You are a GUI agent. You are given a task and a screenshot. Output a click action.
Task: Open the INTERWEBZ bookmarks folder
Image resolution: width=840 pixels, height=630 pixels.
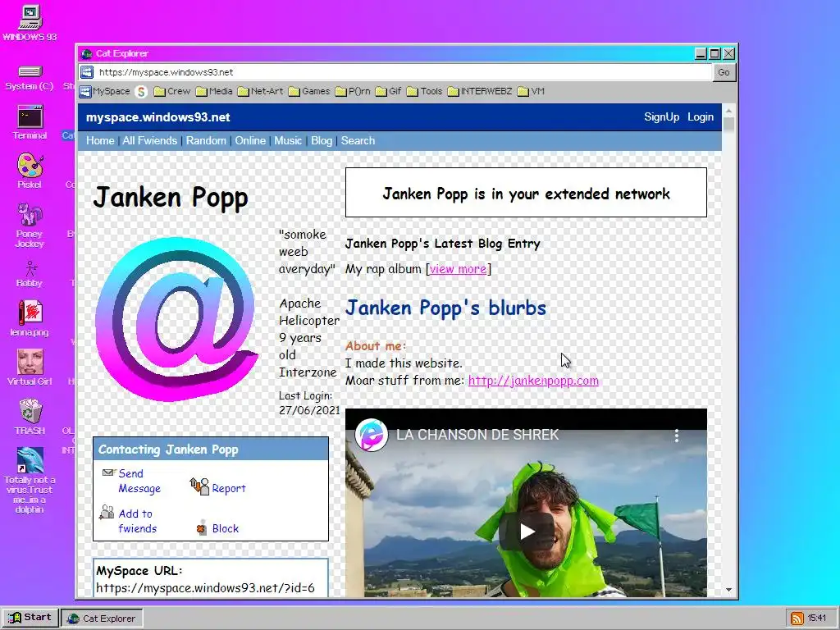(479, 91)
